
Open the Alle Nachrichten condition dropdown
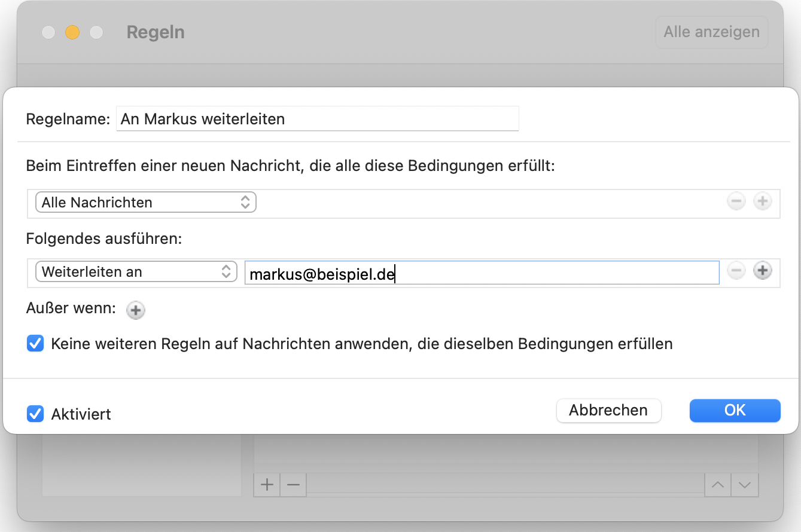point(146,202)
